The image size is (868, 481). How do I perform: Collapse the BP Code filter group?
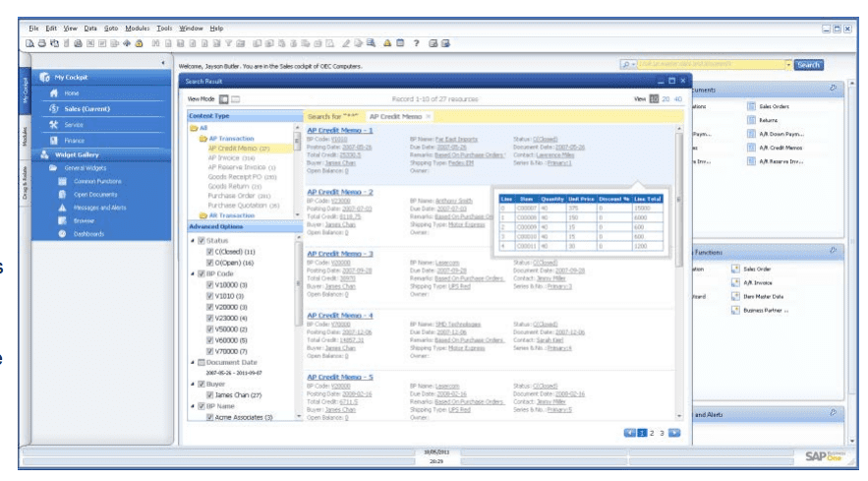[193, 273]
